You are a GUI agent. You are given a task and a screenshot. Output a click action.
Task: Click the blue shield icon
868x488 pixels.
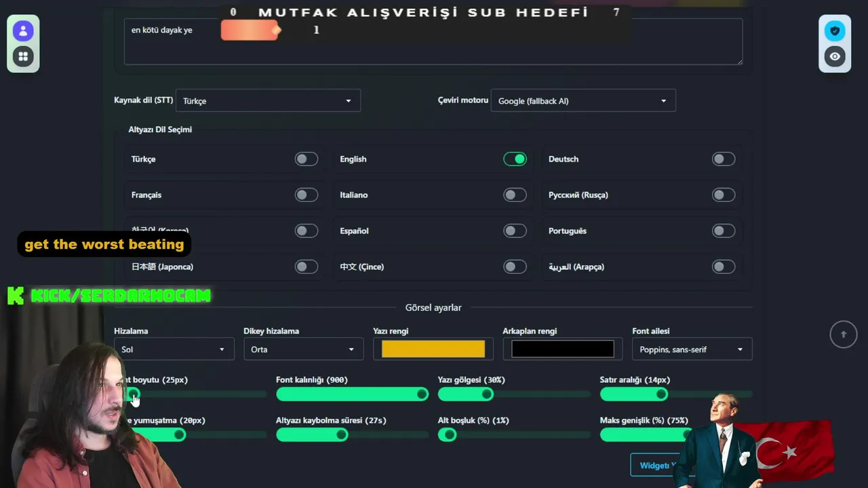coord(835,30)
